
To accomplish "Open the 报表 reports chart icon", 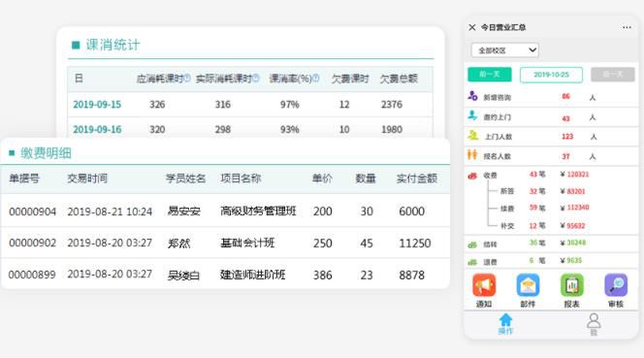I will click(x=571, y=285).
